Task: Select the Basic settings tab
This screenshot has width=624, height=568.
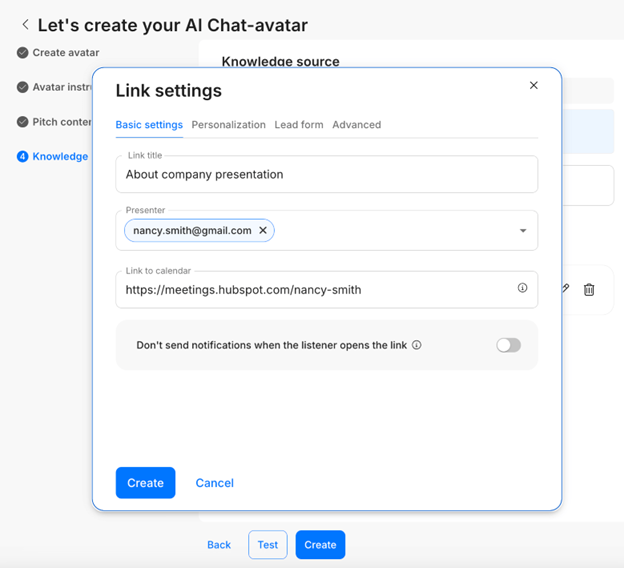Action: click(x=149, y=125)
